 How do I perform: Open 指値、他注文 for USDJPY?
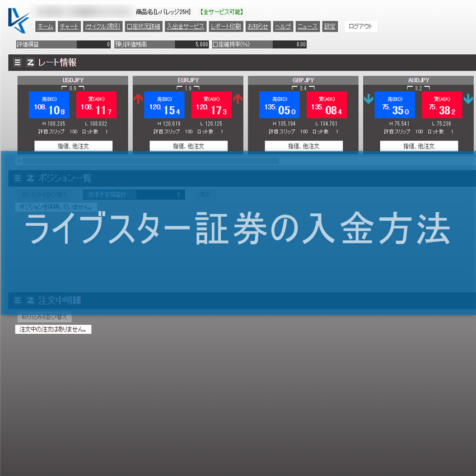coord(73,146)
